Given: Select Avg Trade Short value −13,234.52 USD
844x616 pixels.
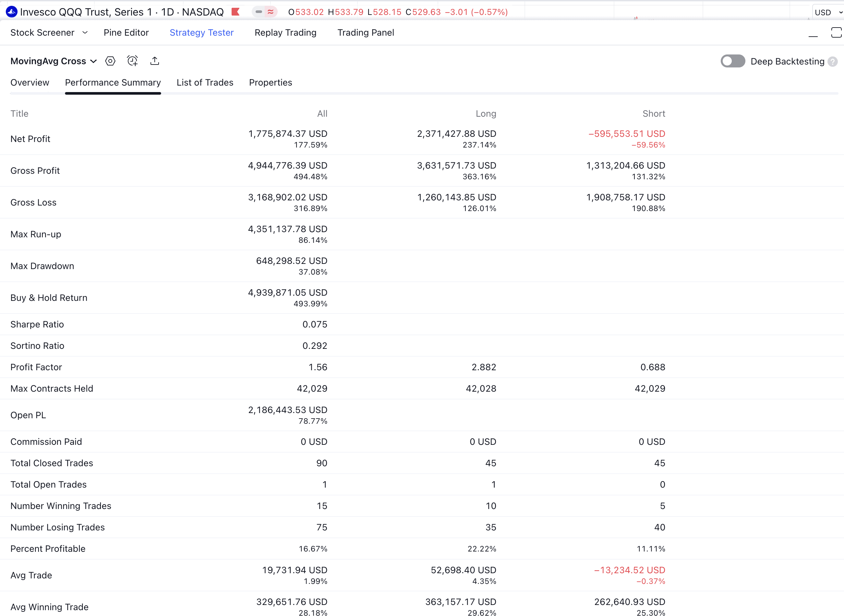Looking at the screenshot, I should pos(630,571).
